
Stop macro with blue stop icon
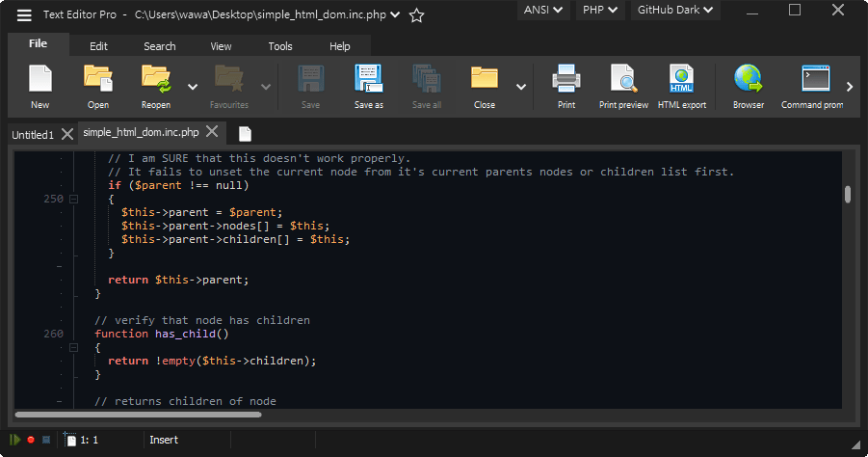tap(46, 440)
